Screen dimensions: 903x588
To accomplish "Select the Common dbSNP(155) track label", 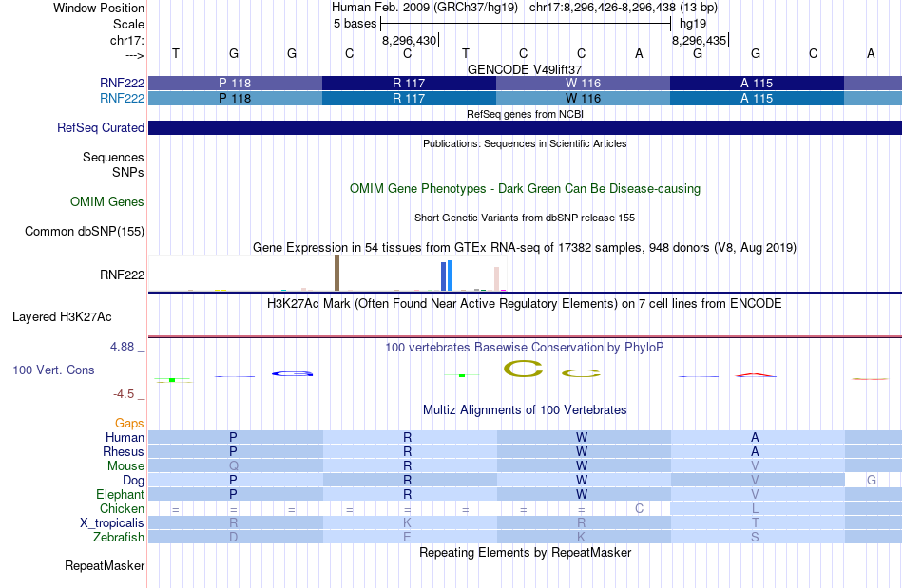I will click(x=84, y=231).
